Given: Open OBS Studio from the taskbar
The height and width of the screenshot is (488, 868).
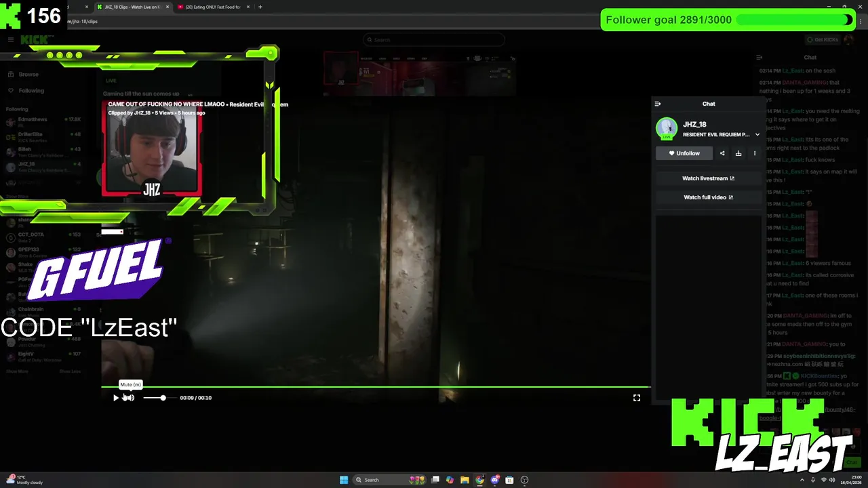Looking at the screenshot, I should pyautogui.click(x=524, y=480).
